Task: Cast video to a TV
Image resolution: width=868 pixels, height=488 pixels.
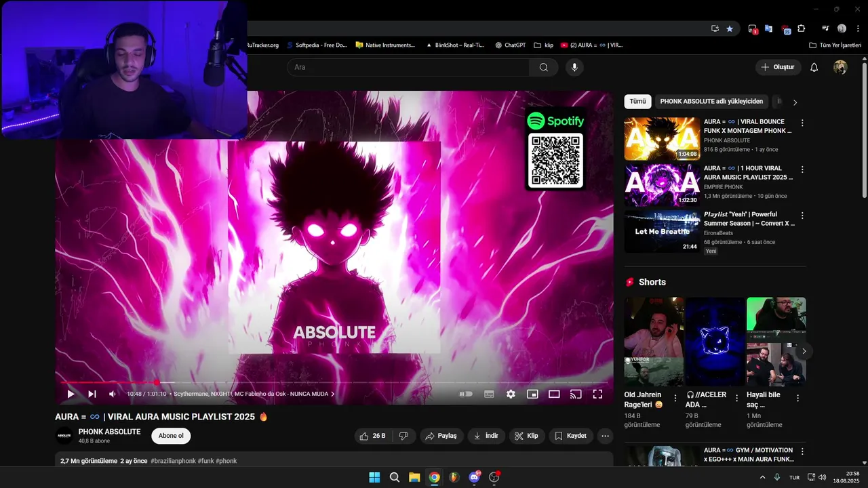Action: pos(576,394)
